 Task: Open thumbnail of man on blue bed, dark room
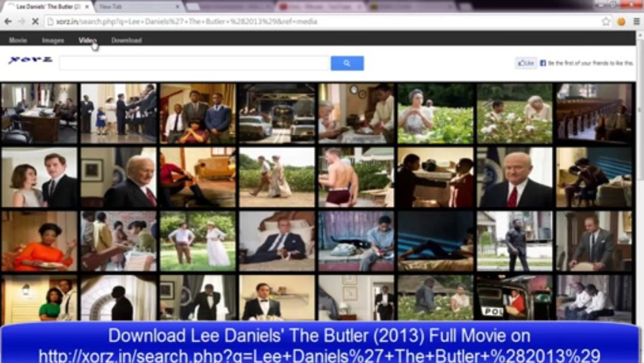(x=436, y=241)
